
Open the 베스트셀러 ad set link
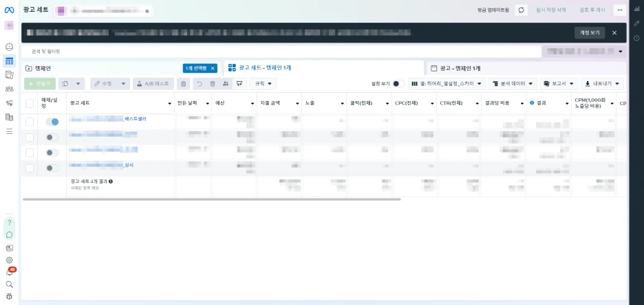[x=107, y=119]
